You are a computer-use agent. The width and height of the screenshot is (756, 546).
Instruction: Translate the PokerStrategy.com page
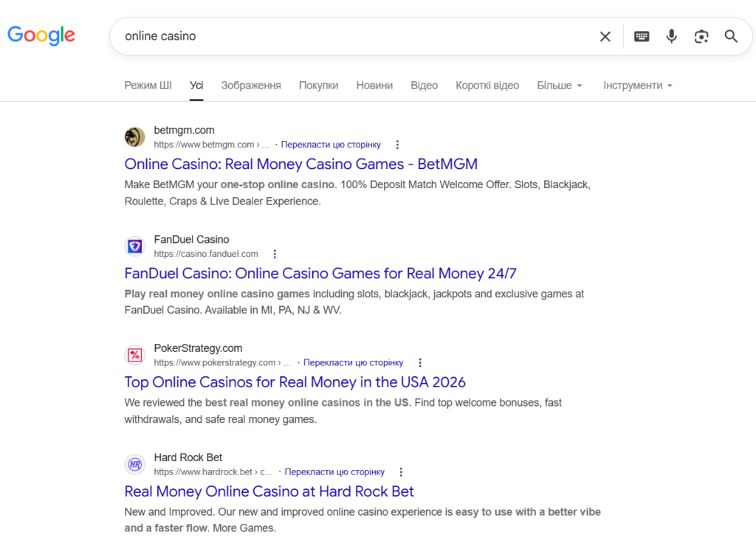[353, 363]
